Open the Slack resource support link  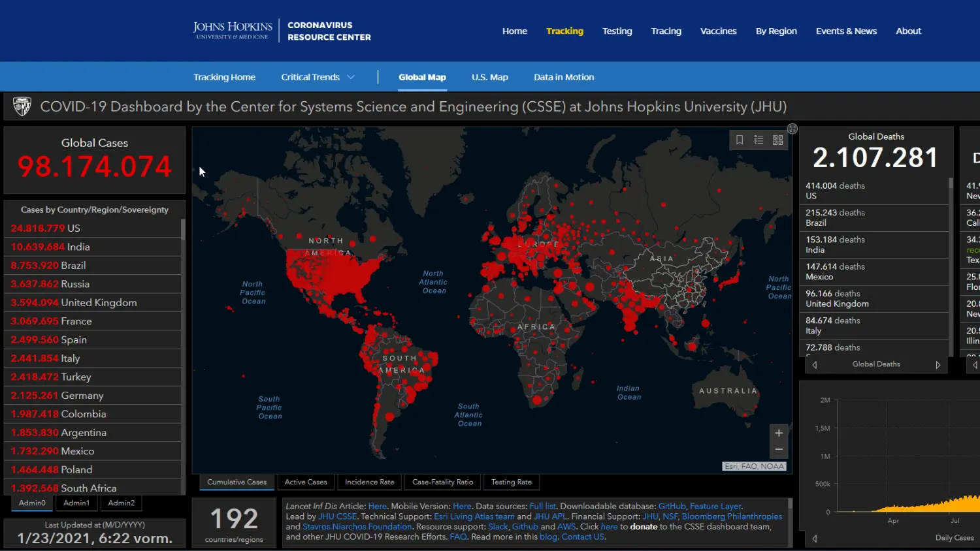[x=498, y=527]
